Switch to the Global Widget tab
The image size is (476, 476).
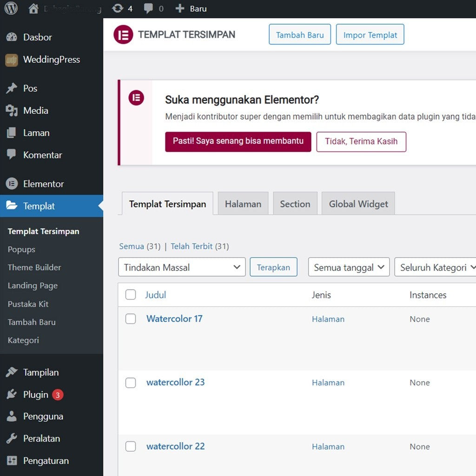pyautogui.click(x=358, y=204)
